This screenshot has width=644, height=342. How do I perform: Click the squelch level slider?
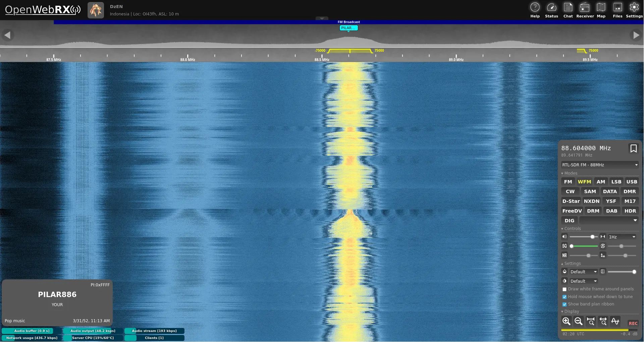click(584, 246)
